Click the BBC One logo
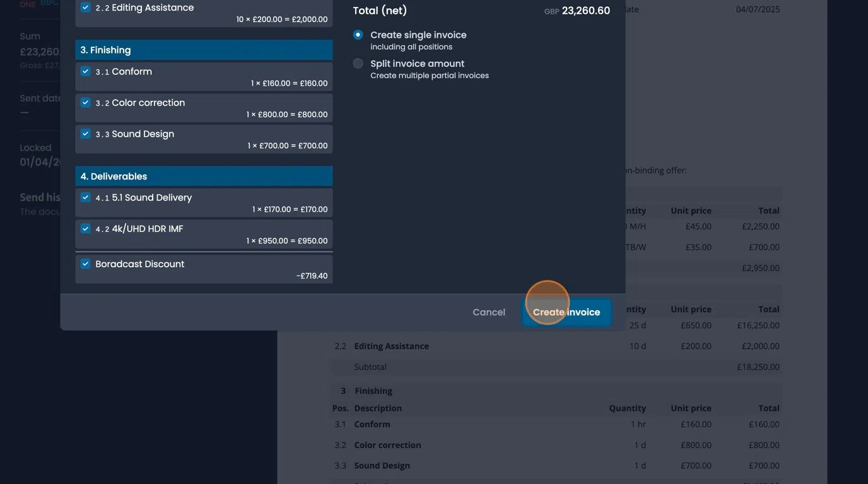 click(x=40, y=3)
